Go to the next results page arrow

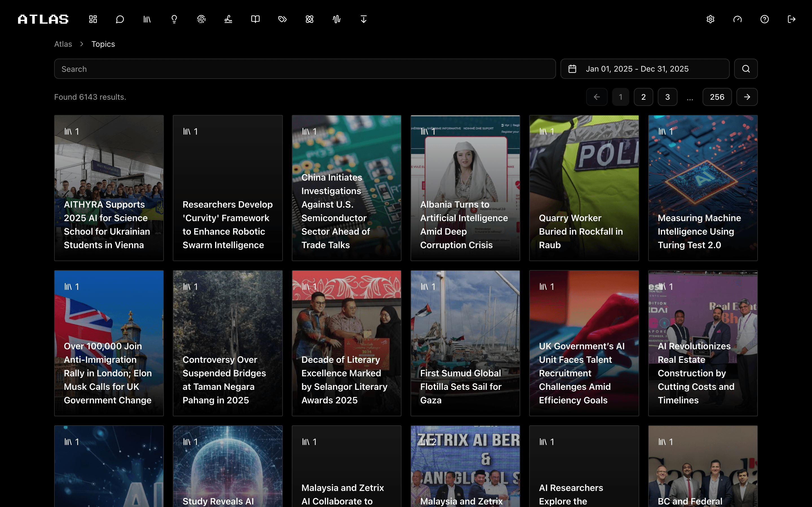pyautogui.click(x=747, y=97)
